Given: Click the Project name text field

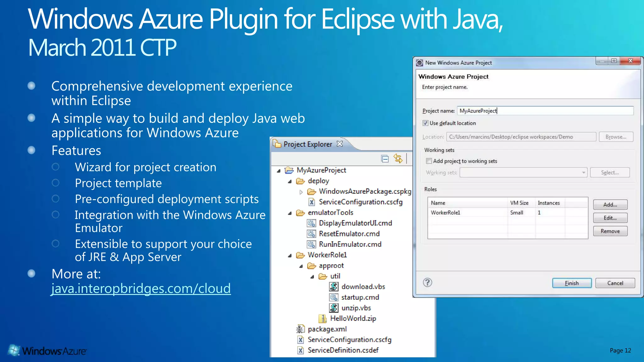Looking at the screenshot, I should 545,111.
